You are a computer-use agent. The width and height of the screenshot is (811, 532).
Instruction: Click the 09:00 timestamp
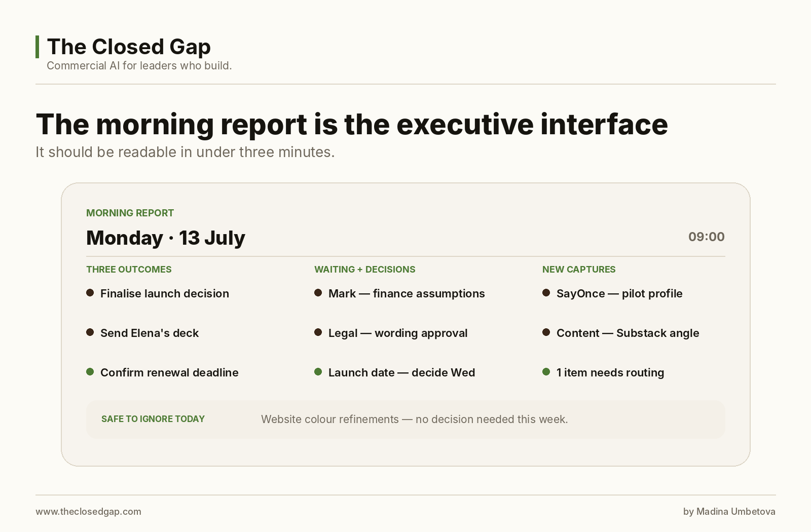pos(707,237)
